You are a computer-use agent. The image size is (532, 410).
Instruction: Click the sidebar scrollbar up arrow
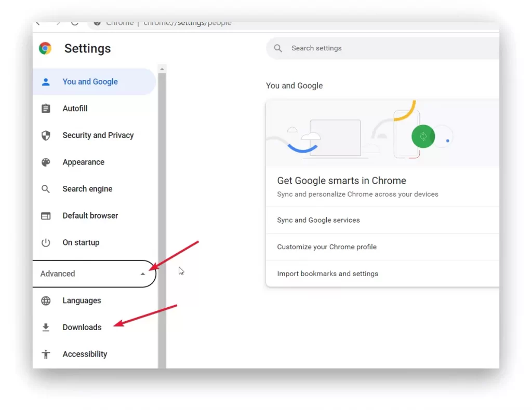pos(162,69)
